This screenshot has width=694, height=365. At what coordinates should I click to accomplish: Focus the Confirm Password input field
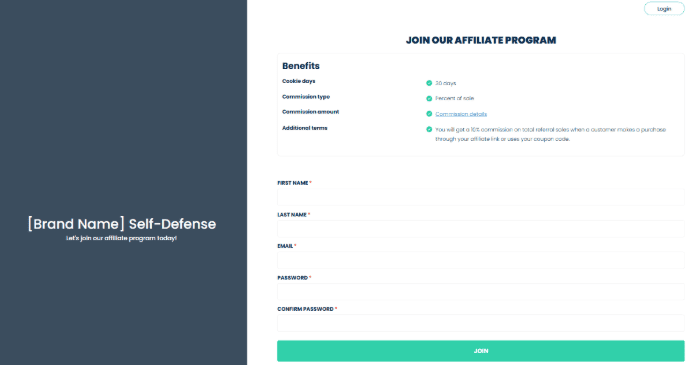coord(481,323)
